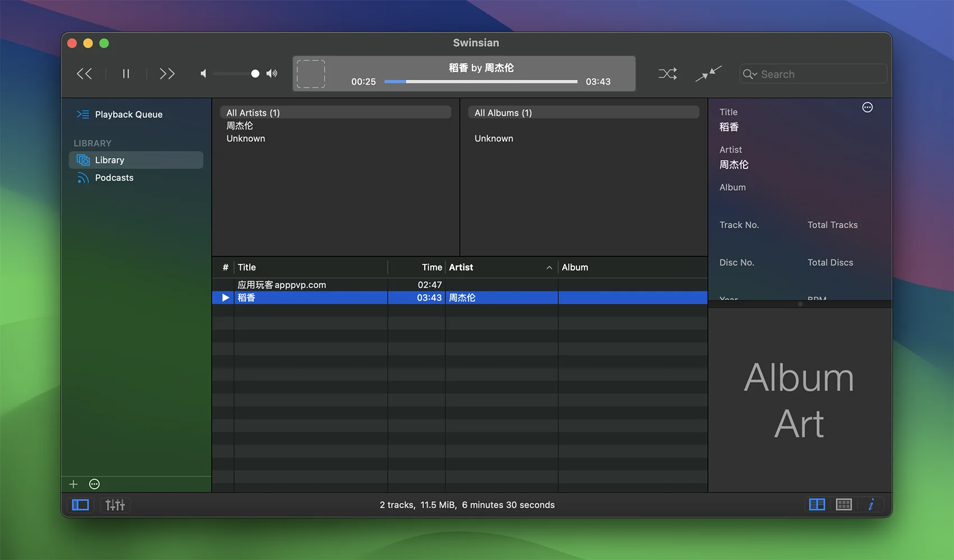
Task: Click the 02:47 time cell
Action: point(429,285)
